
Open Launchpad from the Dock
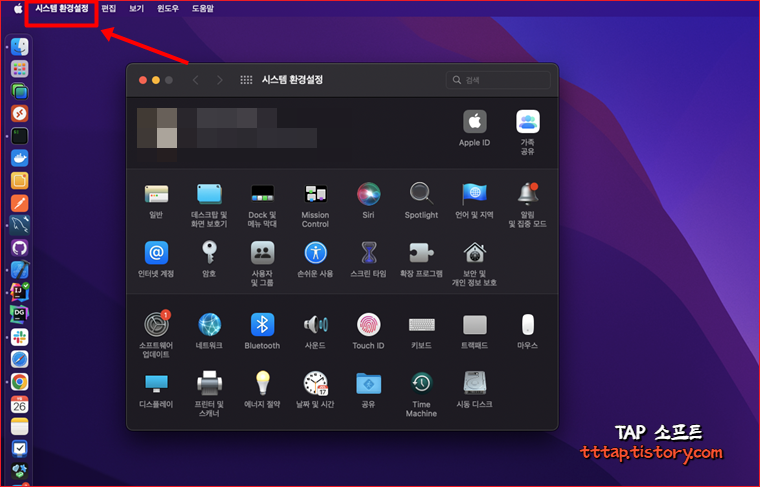[x=19, y=69]
